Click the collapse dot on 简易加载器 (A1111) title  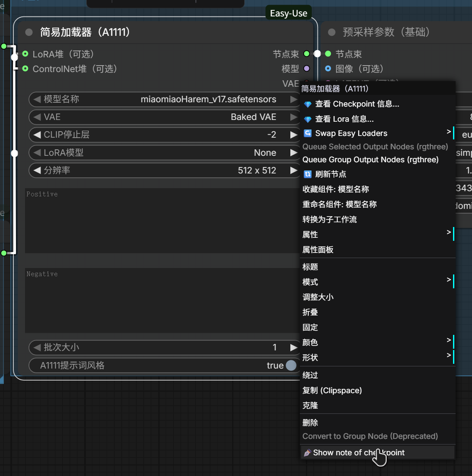pos(29,32)
